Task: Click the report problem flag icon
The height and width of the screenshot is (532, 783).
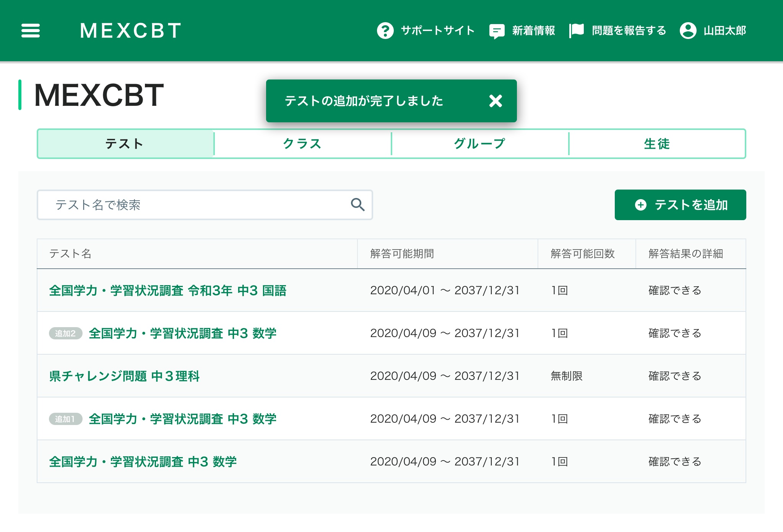Action: point(577,31)
